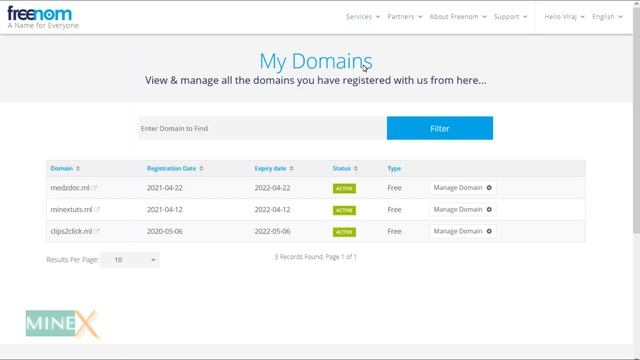This screenshot has width=640, height=360.
Task: Click the Expiry date column header
Action: click(270, 169)
